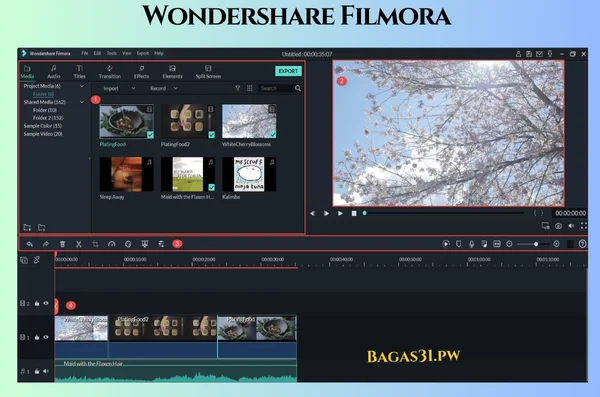Click the preview Stop button
Screen dimensions: 600x397
354,213
